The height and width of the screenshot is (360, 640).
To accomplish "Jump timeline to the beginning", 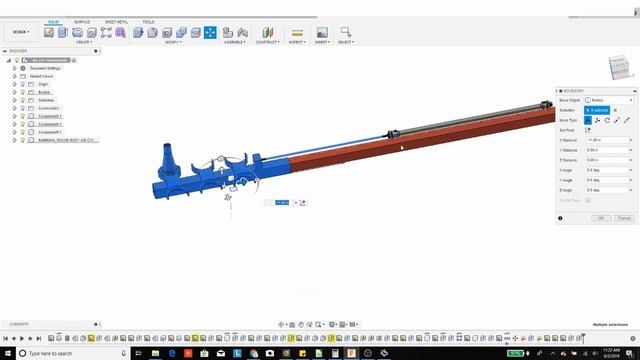I will point(5,338).
